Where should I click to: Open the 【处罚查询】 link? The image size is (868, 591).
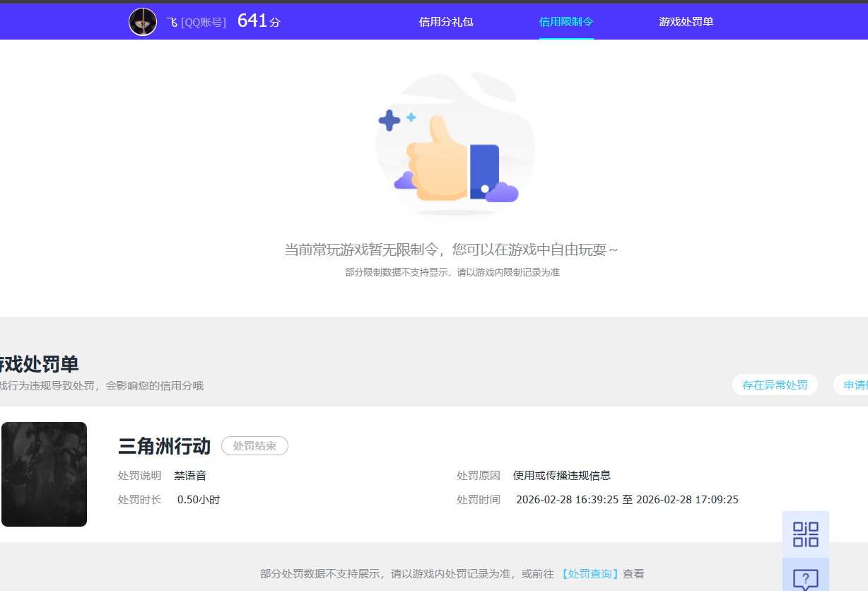click(590, 573)
